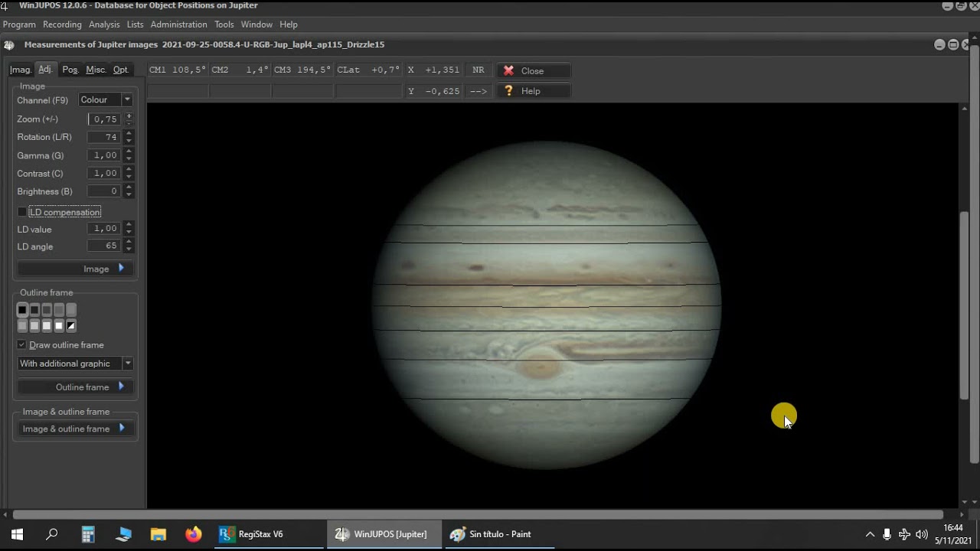This screenshot has height=551, width=980.
Task: Open the volume control tray icon
Action: (922, 534)
